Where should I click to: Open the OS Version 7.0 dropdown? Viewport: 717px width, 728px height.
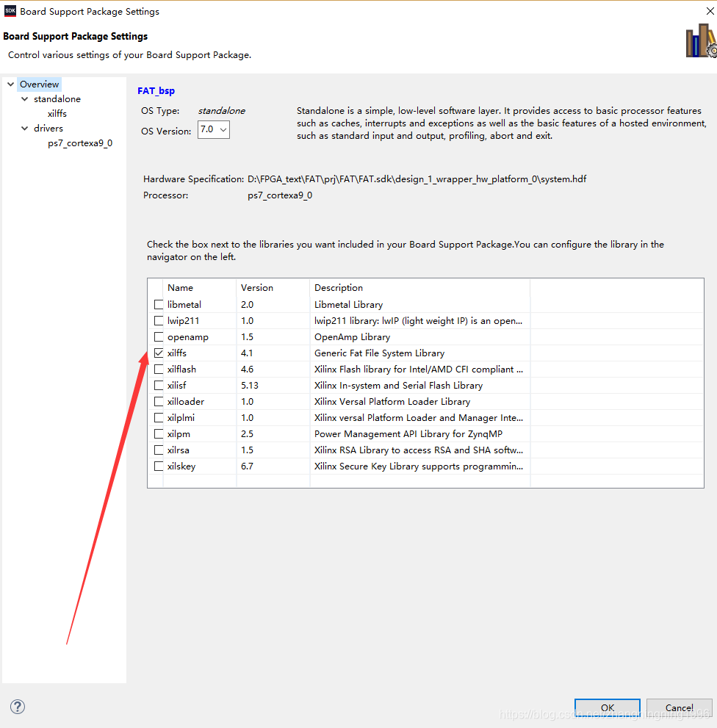click(x=214, y=129)
